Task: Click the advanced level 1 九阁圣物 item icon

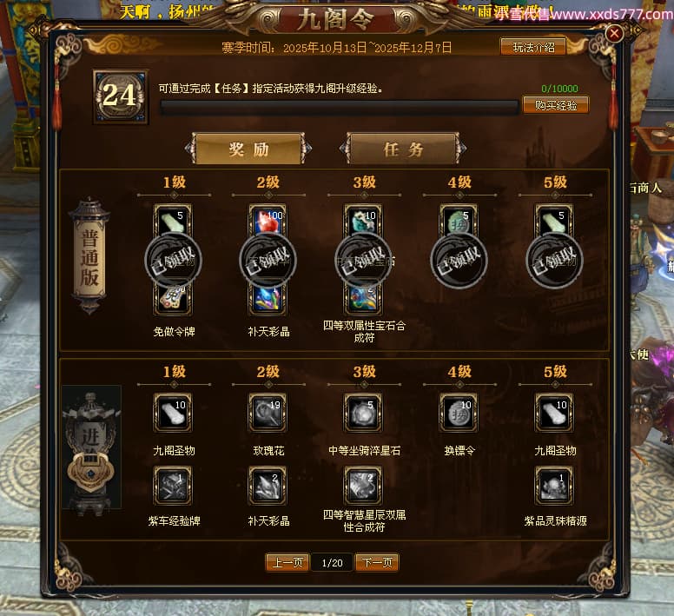Action: click(173, 413)
